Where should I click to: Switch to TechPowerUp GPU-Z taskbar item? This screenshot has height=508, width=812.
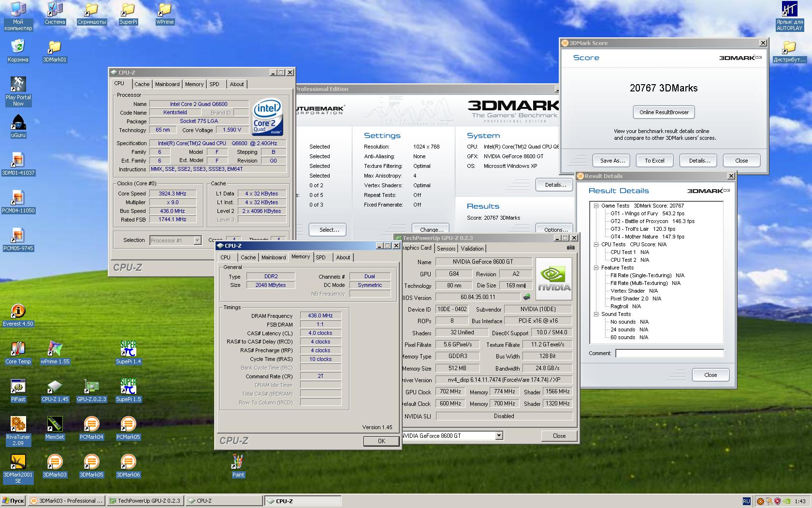click(145, 501)
